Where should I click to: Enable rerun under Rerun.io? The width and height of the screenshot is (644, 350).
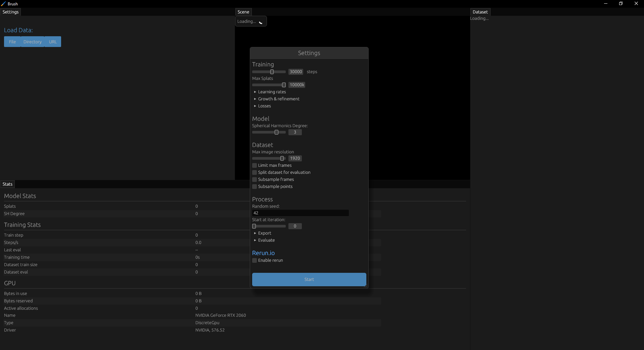[254, 260]
